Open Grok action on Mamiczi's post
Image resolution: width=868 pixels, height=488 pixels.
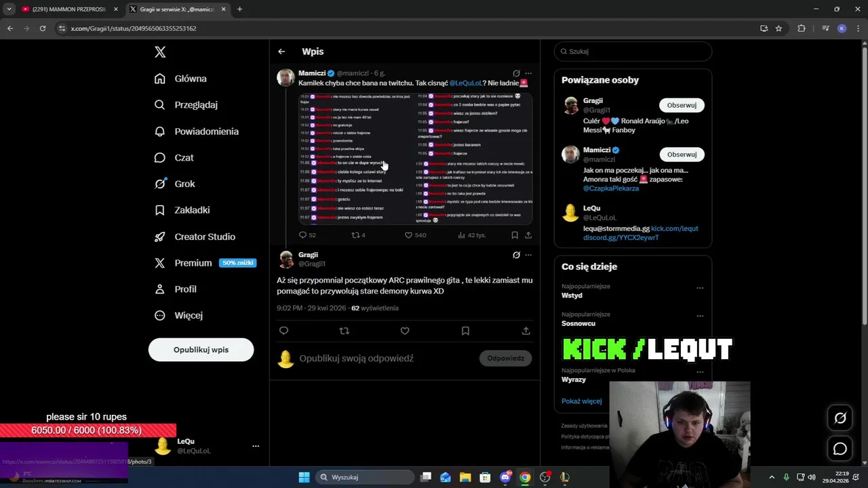516,73
